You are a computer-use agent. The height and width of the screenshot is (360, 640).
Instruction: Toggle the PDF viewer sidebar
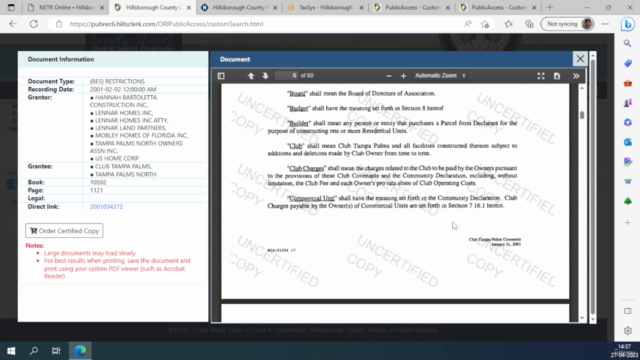click(x=221, y=76)
